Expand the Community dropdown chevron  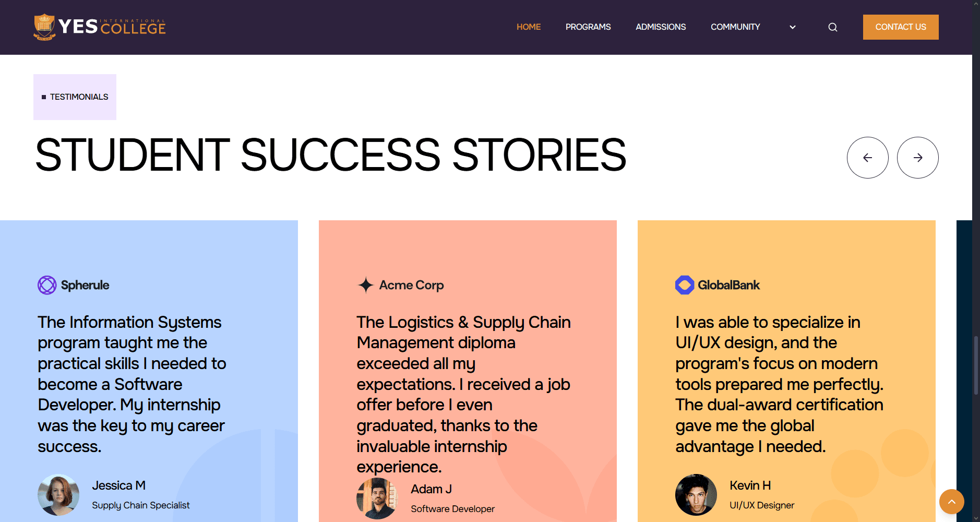pyautogui.click(x=793, y=27)
